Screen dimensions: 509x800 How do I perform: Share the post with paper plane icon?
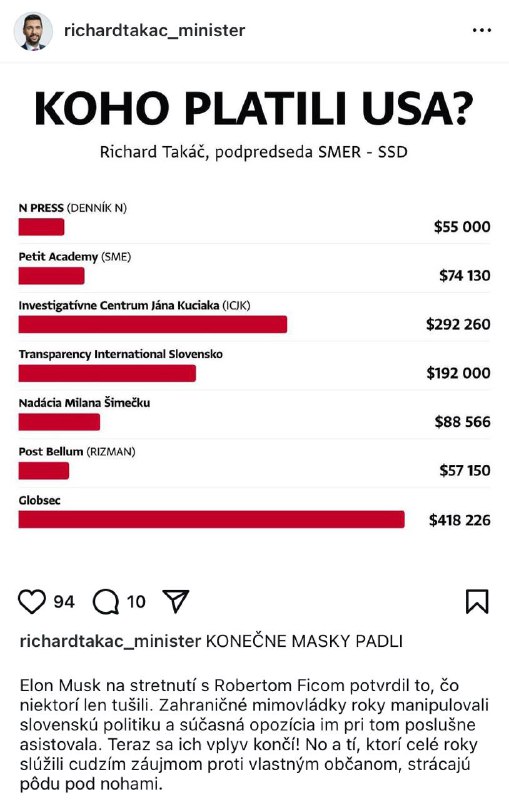point(176,601)
